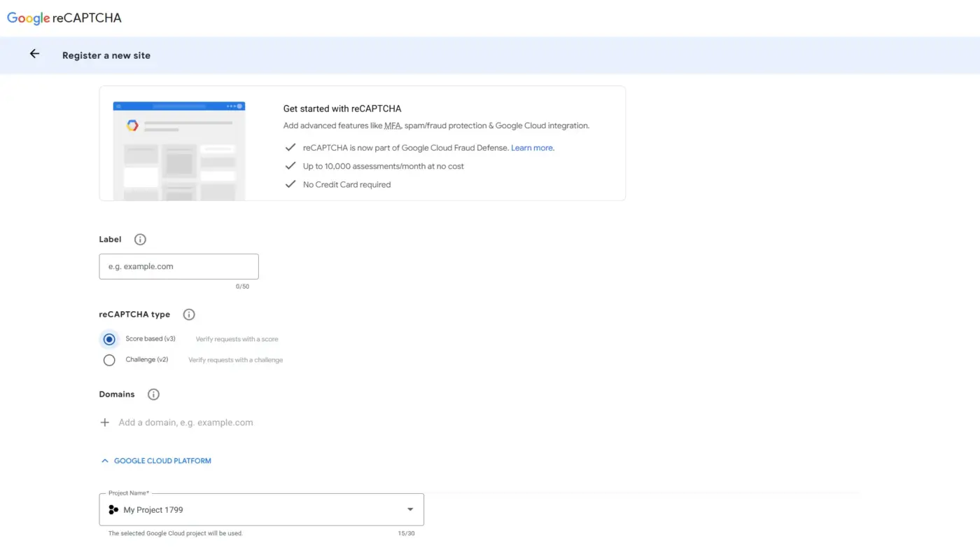Click the plus icon to add domain
The image size is (980, 550).
pos(105,422)
